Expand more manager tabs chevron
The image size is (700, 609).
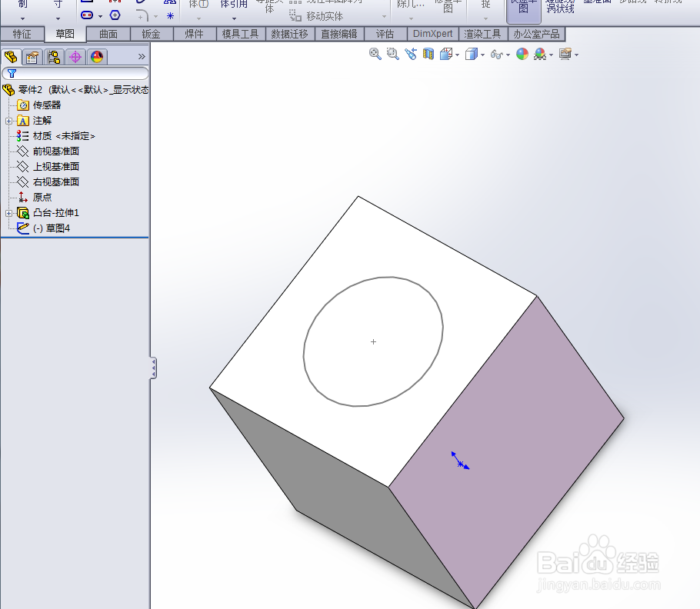coord(142,57)
